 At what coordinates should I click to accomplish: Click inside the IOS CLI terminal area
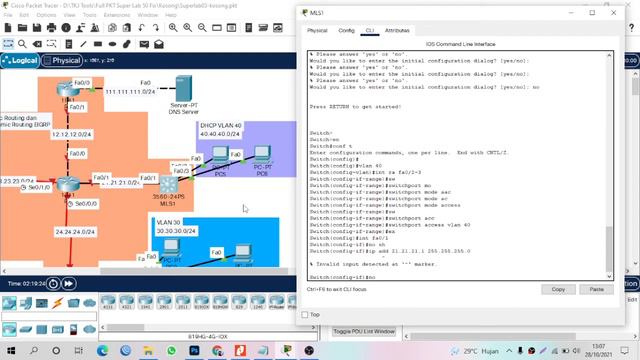pos(456,165)
